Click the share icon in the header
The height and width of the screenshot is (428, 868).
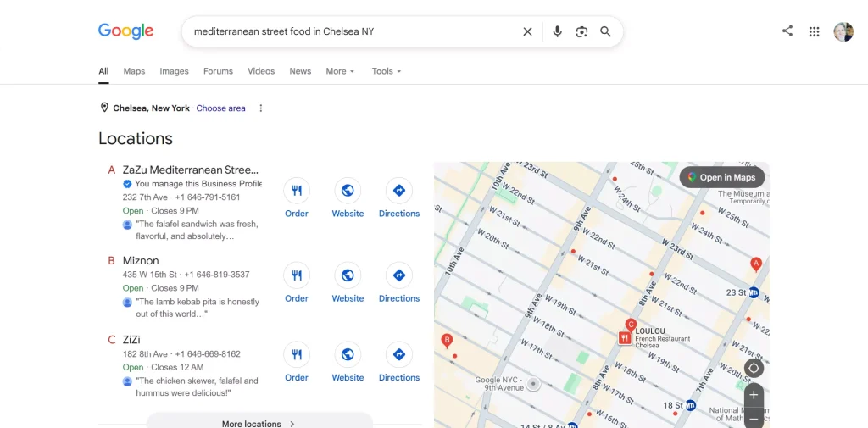[787, 31]
